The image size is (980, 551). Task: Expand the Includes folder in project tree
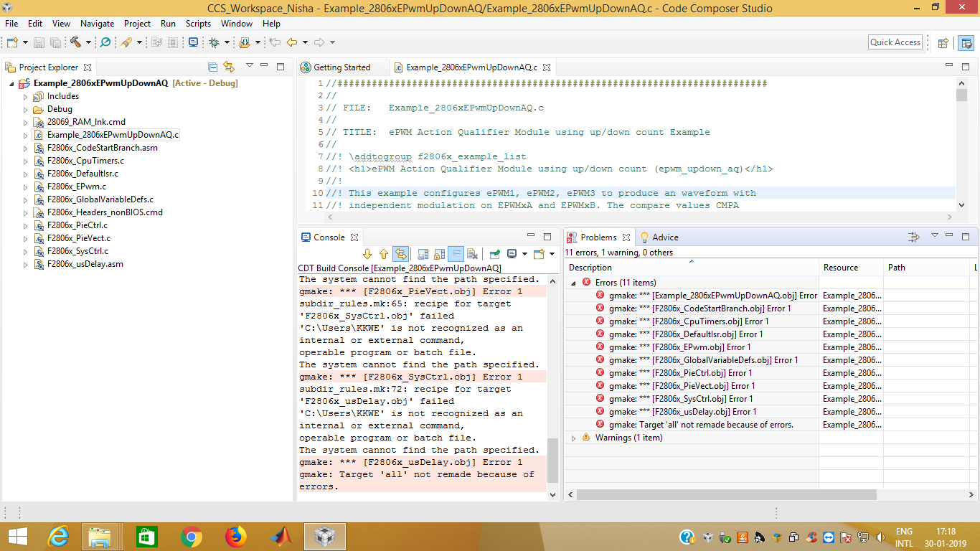(26, 96)
